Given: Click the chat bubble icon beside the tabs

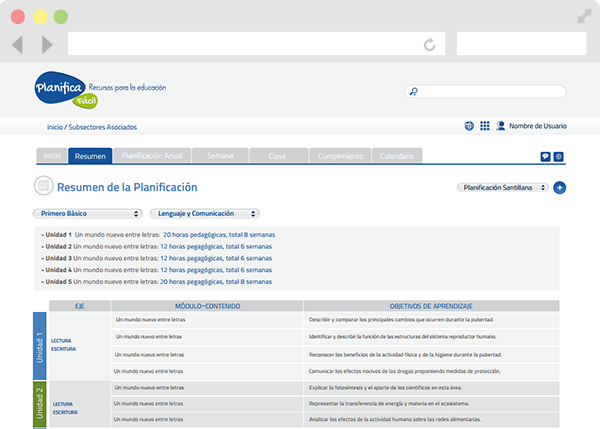Looking at the screenshot, I should point(545,157).
